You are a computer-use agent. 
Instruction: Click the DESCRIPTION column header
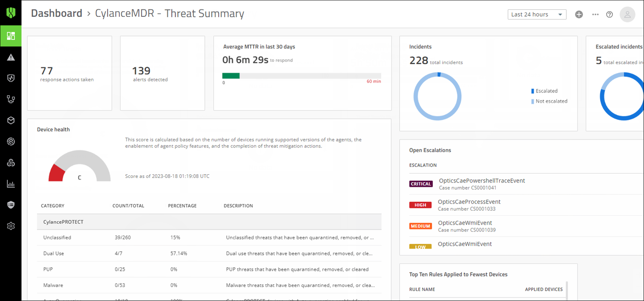coord(238,206)
